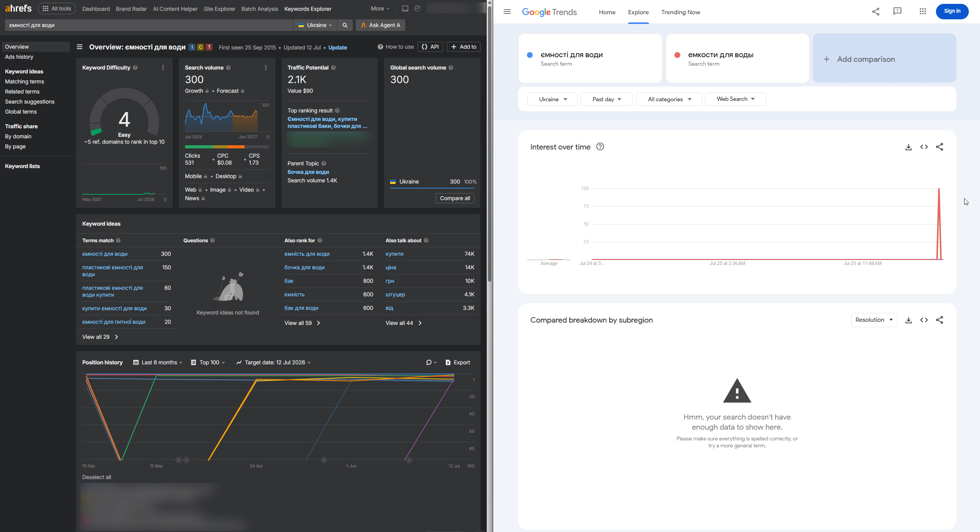Screen dimensions: 980x532
Task: Open All categories dropdown
Action: coord(669,99)
